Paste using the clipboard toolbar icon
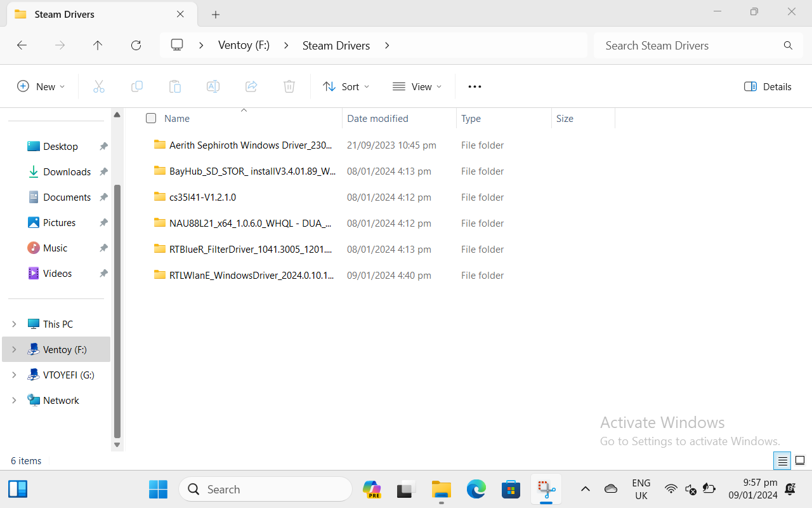The height and width of the screenshot is (508, 812). pos(175,86)
